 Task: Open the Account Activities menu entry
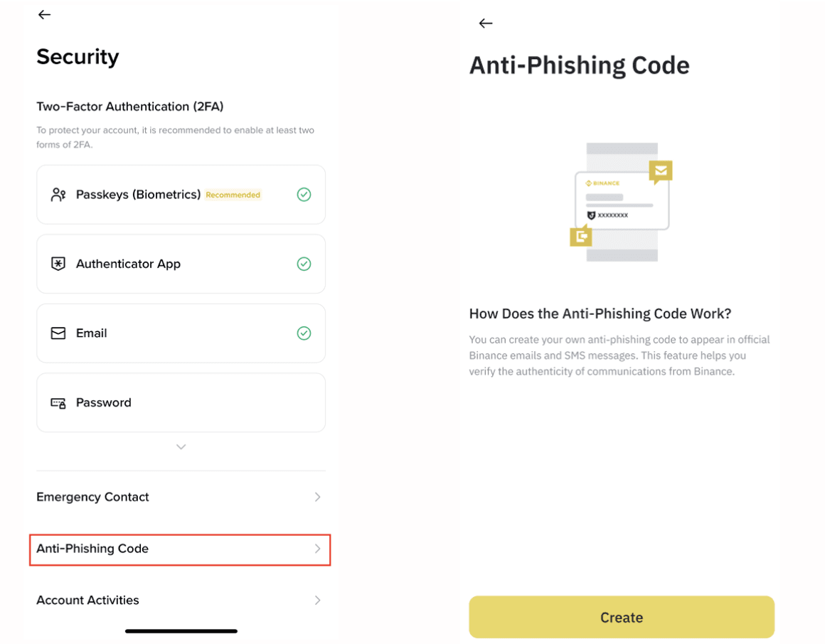click(180, 600)
